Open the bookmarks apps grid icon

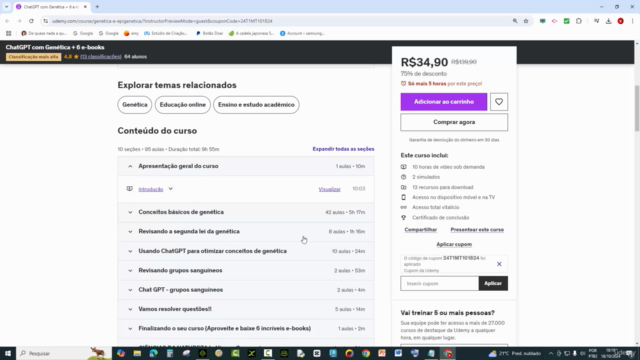click(9, 33)
